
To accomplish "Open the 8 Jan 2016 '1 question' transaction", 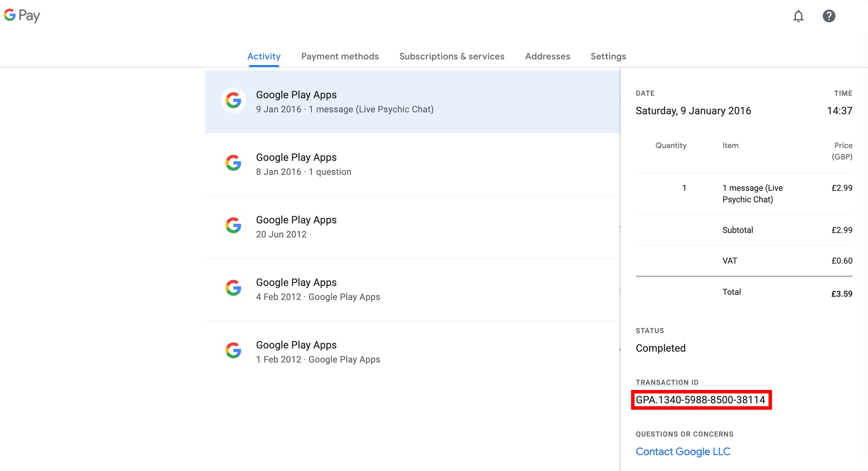I will coord(413,164).
